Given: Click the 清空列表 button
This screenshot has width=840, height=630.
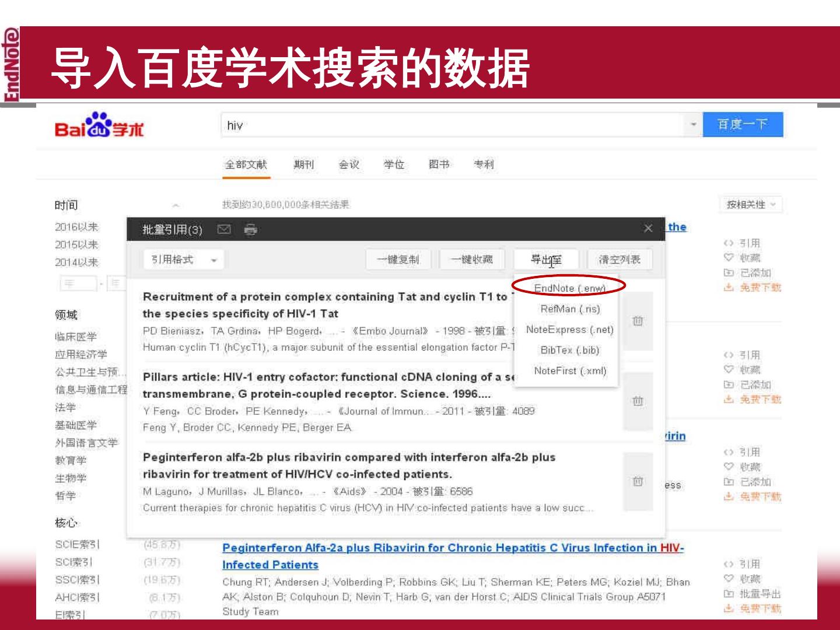Looking at the screenshot, I should [619, 260].
